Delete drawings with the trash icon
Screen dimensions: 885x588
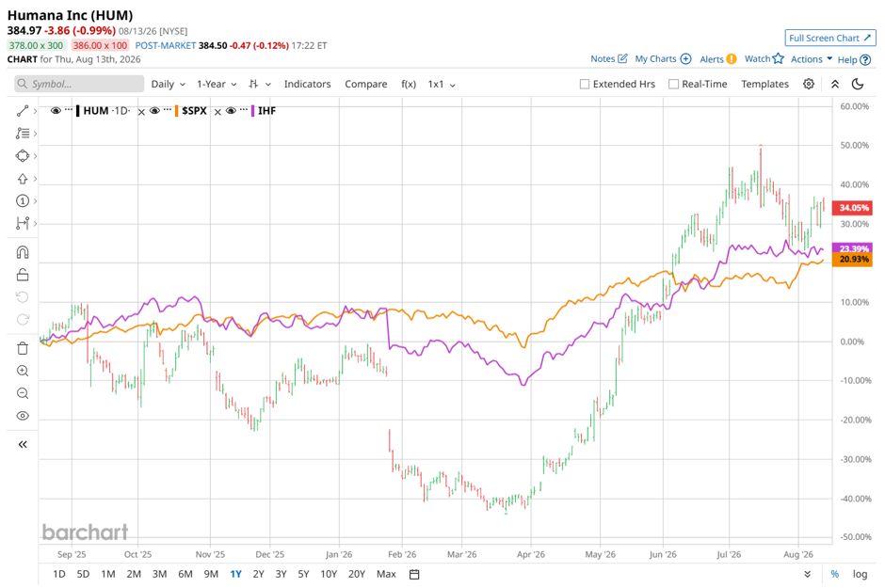pyautogui.click(x=23, y=348)
